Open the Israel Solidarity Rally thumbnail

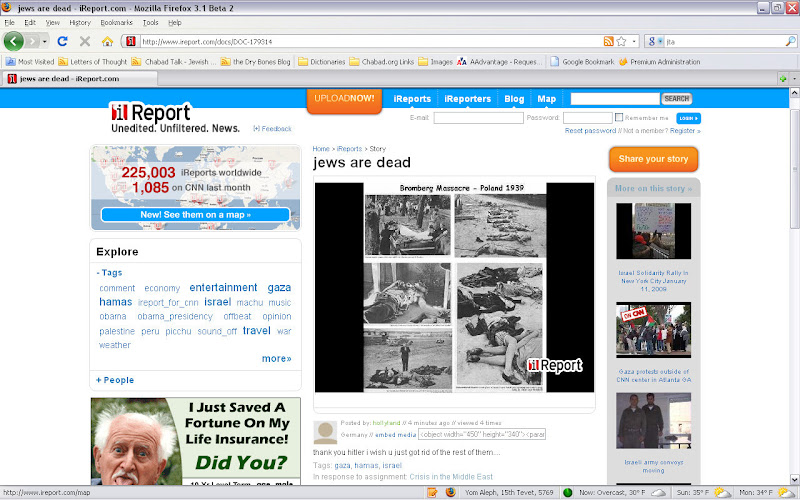click(654, 231)
